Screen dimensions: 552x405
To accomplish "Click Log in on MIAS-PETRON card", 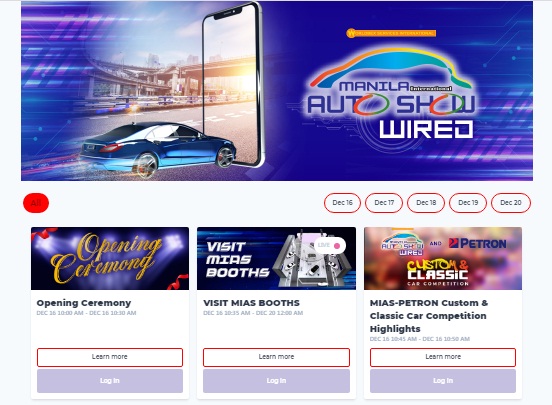I will [x=443, y=381].
